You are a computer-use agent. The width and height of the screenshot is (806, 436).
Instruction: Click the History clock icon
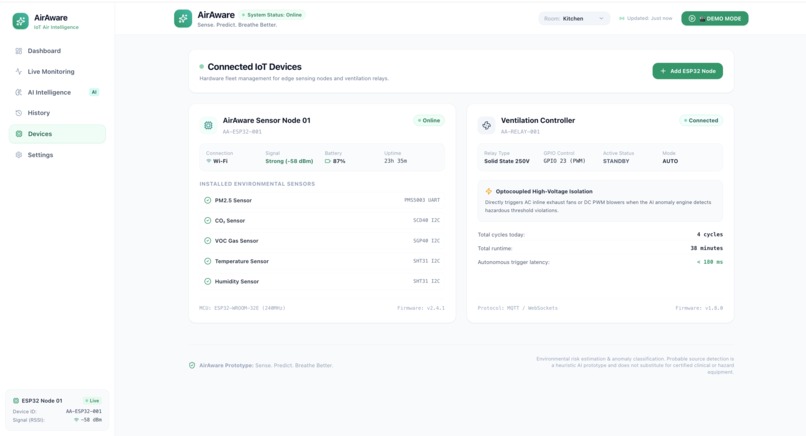19,113
